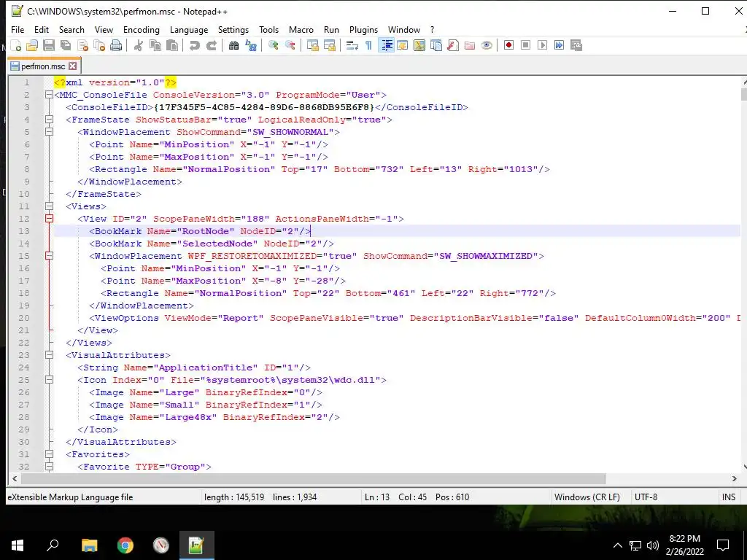This screenshot has height=560, width=747.
Task: Zoom in using magnifier plus icon
Action: [274, 45]
